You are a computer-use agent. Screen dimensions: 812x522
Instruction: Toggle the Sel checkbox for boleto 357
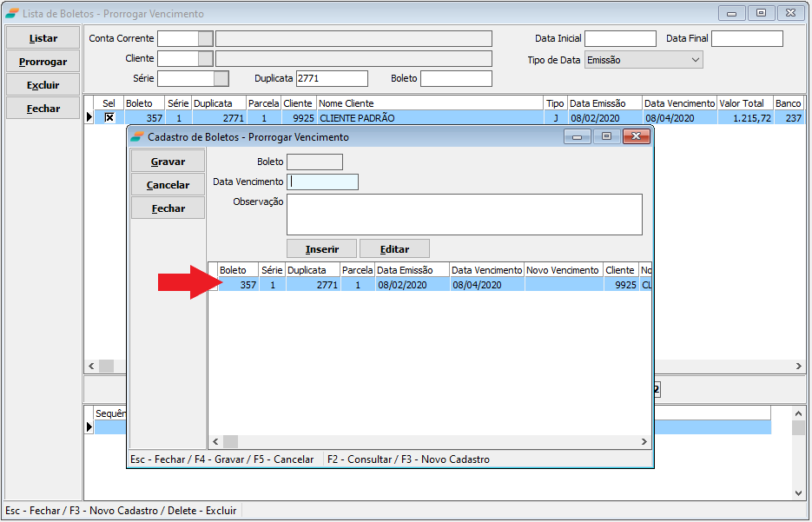[109, 117]
